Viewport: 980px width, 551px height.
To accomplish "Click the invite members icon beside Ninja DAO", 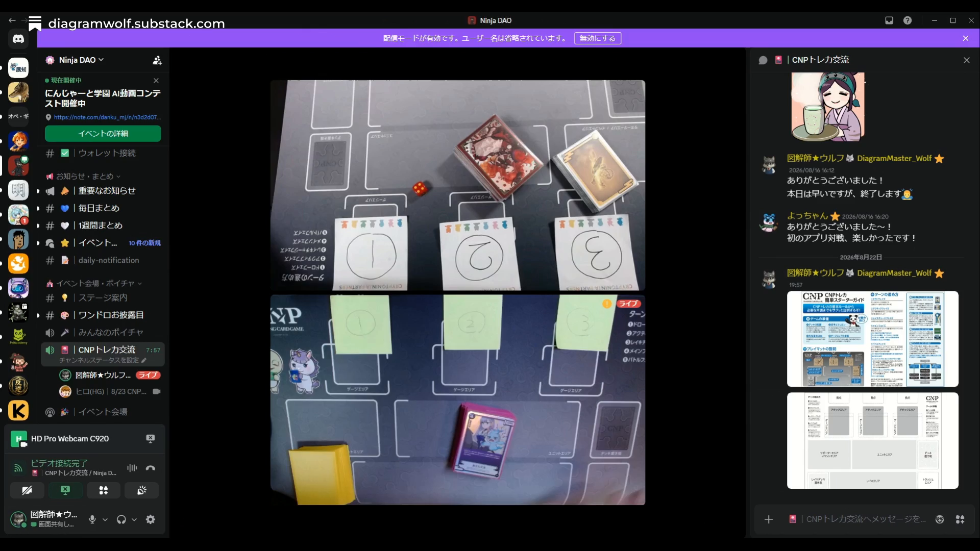I will click(x=157, y=60).
